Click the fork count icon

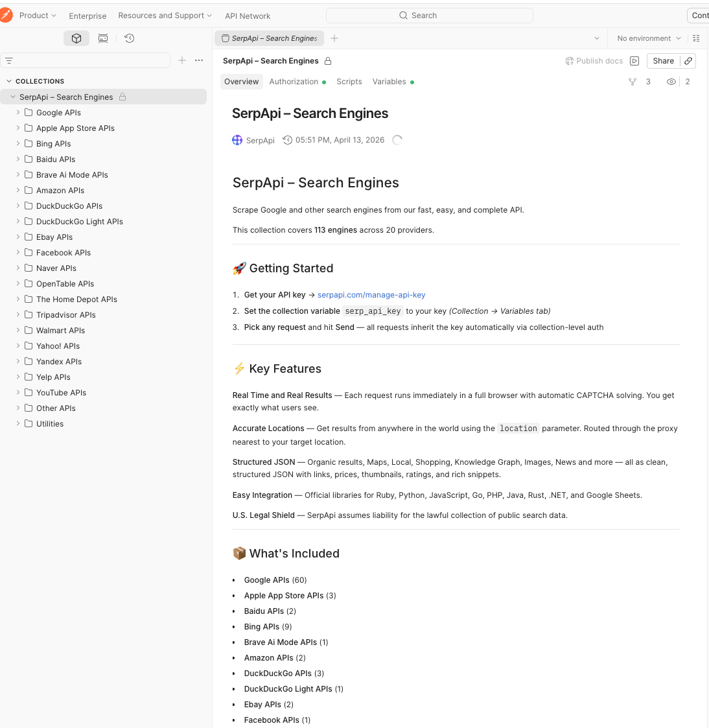click(x=633, y=82)
